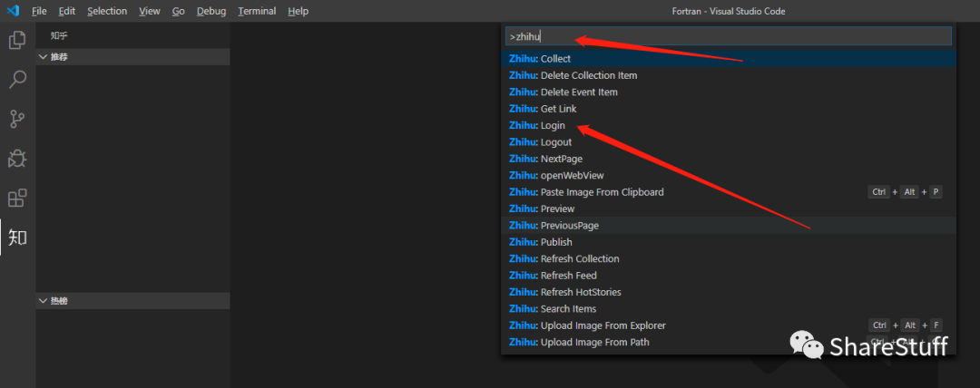Select the Zhihu: Collect command
The image size is (980, 388).
[729, 59]
